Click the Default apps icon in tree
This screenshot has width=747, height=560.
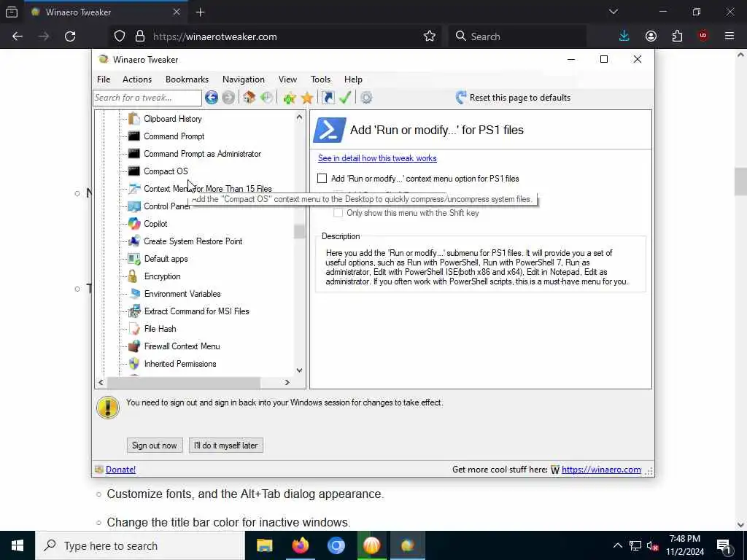pyautogui.click(x=134, y=259)
